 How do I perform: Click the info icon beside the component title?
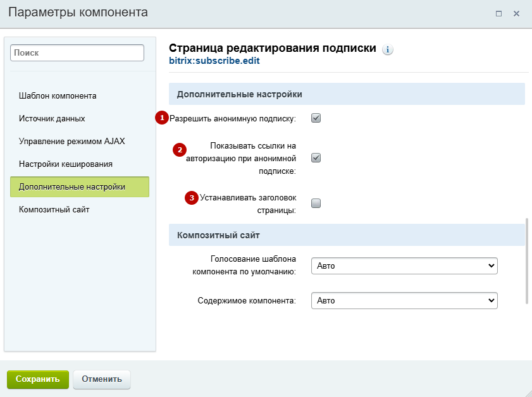tap(388, 49)
